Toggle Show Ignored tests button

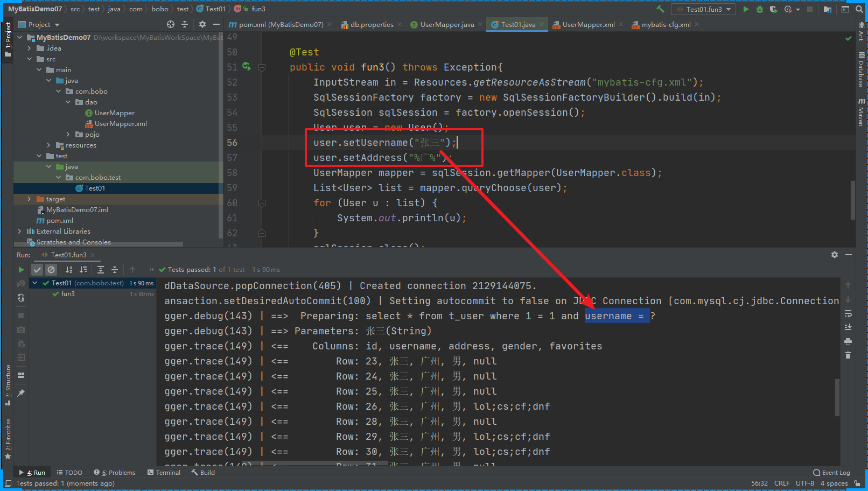(51, 270)
